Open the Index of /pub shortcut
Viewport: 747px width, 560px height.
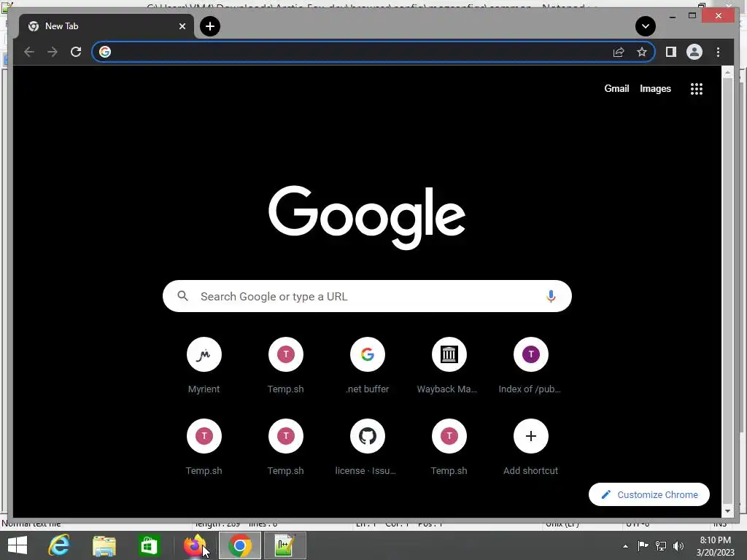(530, 366)
